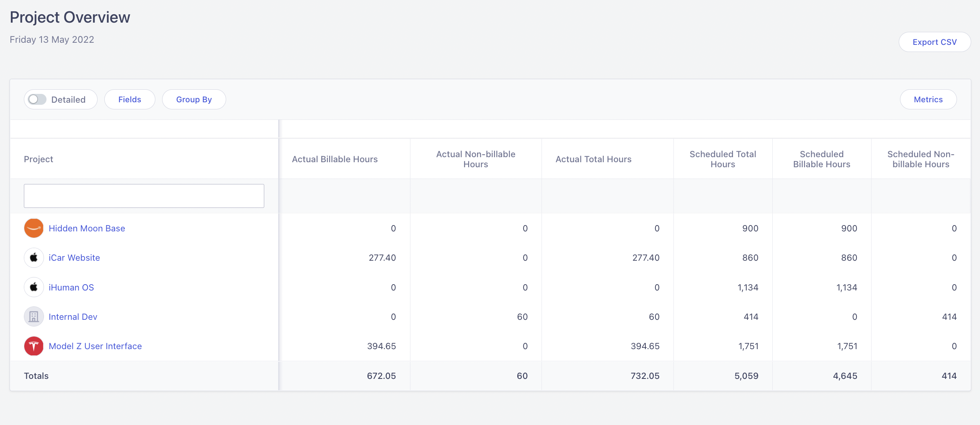980x425 pixels.
Task: Click the Hidden Moon Base orange logo icon
Action: pyautogui.click(x=34, y=228)
